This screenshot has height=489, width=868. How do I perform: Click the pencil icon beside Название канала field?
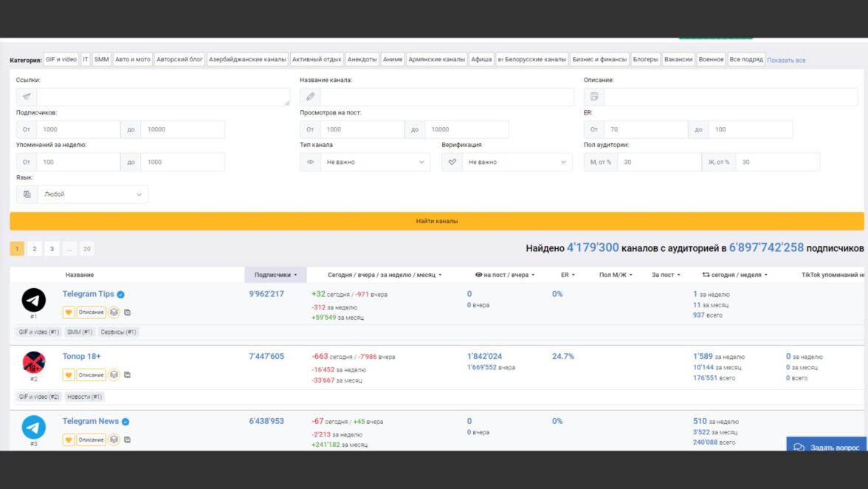point(310,97)
